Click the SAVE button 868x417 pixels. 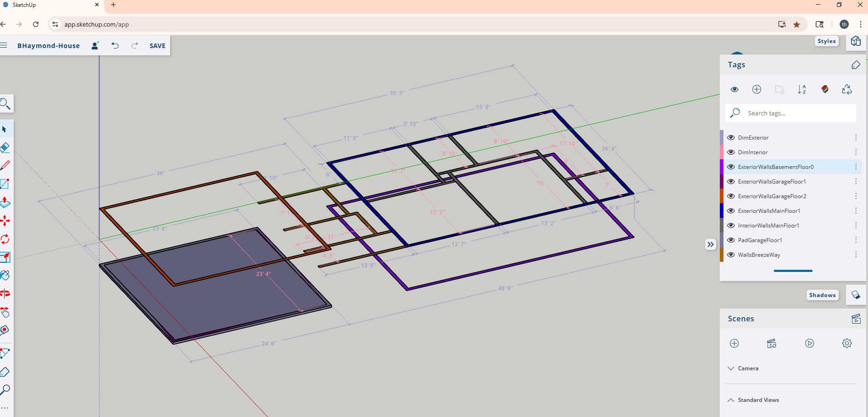[x=157, y=46]
